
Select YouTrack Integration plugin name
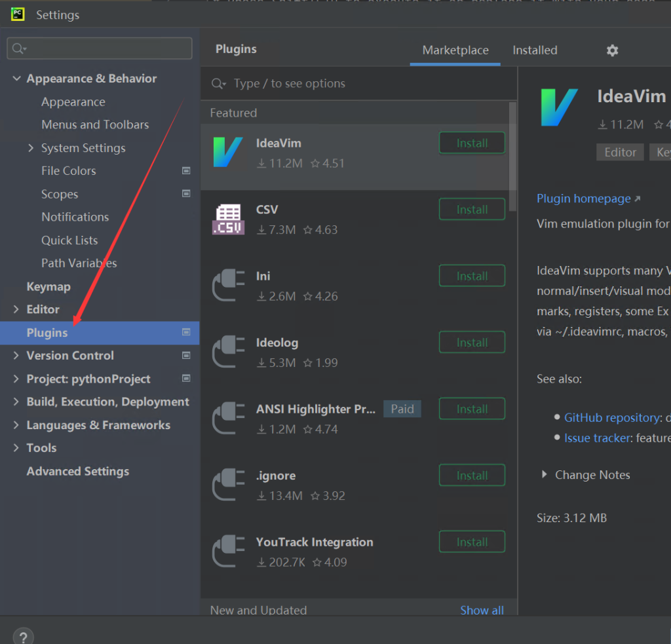[315, 542]
